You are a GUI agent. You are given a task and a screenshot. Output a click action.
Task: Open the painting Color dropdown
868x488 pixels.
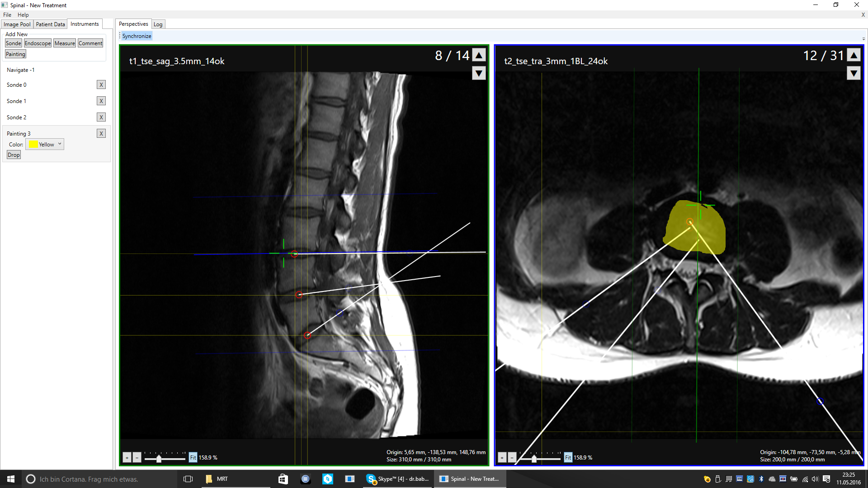45,145
